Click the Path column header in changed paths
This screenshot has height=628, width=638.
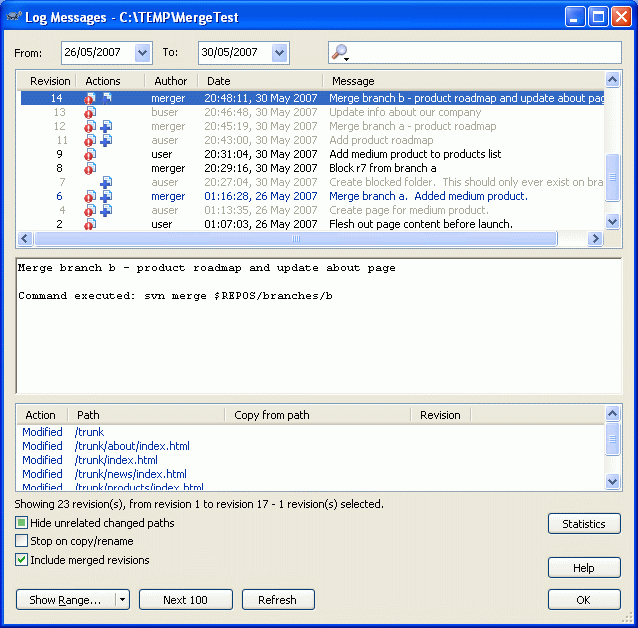[146, 415]
